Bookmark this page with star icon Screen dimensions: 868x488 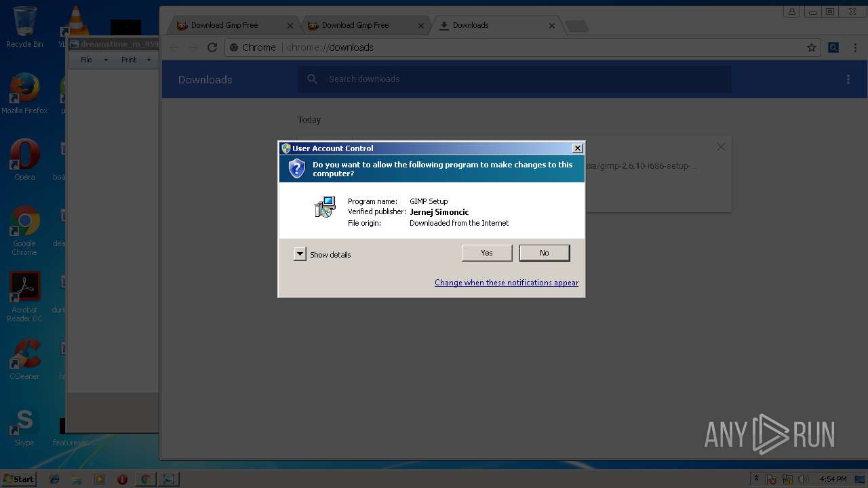point(811,47)
